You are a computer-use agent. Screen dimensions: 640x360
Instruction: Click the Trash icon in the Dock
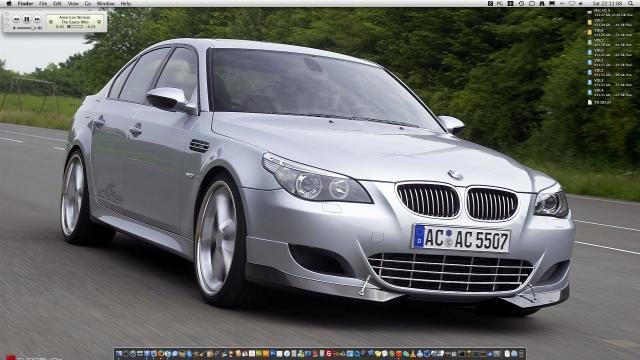pyautogui.click(x=521, y=354)
